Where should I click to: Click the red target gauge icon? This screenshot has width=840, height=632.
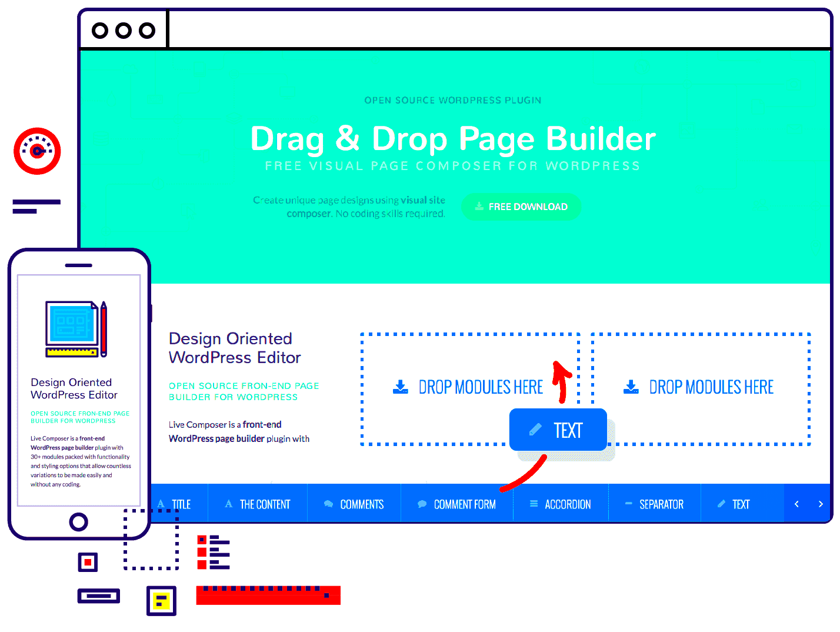[37, 151]
